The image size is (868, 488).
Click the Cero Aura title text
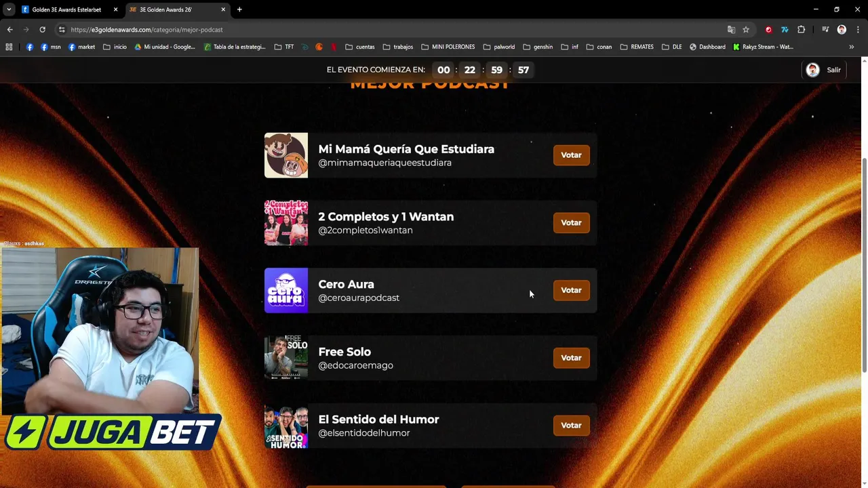pyautogui.click(x=346, y=284)
